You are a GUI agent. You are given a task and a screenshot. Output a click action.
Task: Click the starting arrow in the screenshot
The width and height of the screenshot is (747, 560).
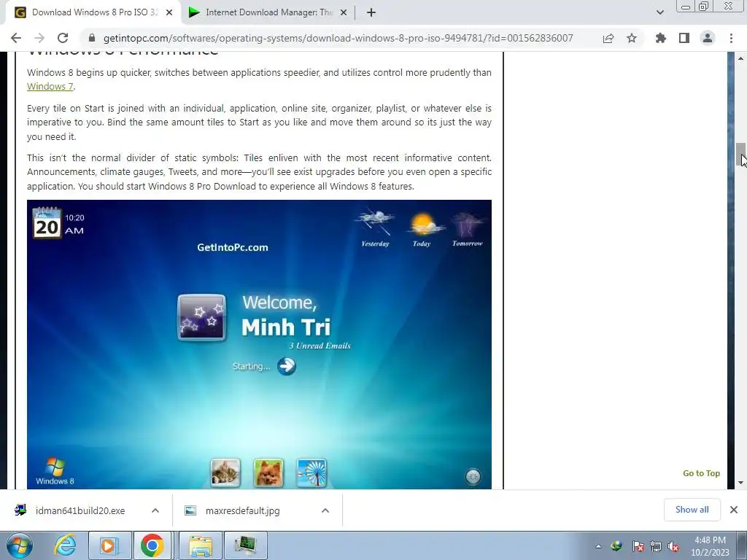coord(286,366)
